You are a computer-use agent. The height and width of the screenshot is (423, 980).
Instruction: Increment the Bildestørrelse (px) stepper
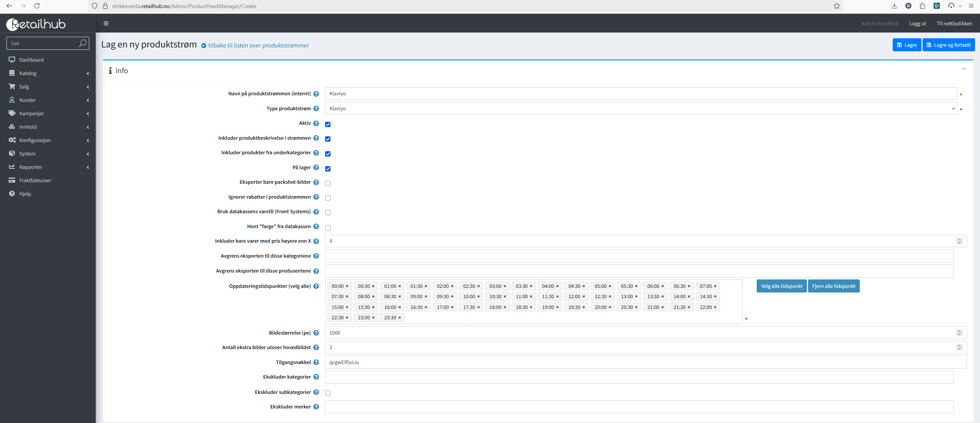click(x=959, y=331)
